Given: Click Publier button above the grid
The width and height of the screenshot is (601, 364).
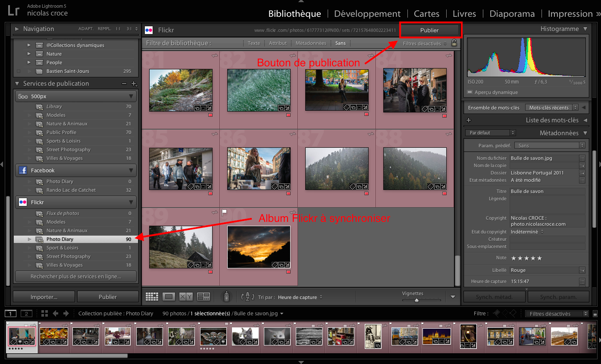Looking at the screenshot, I should pyautogui.click(x=429, y=30).
